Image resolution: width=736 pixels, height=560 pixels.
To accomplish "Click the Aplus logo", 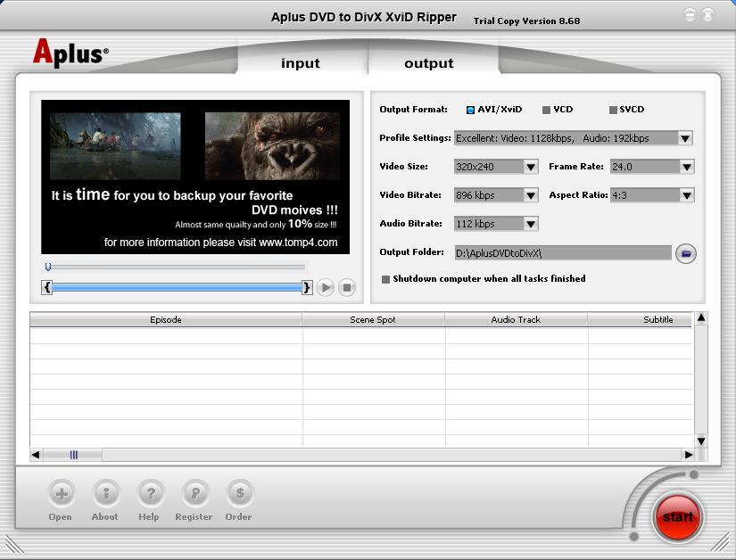I will click(70, 53).
